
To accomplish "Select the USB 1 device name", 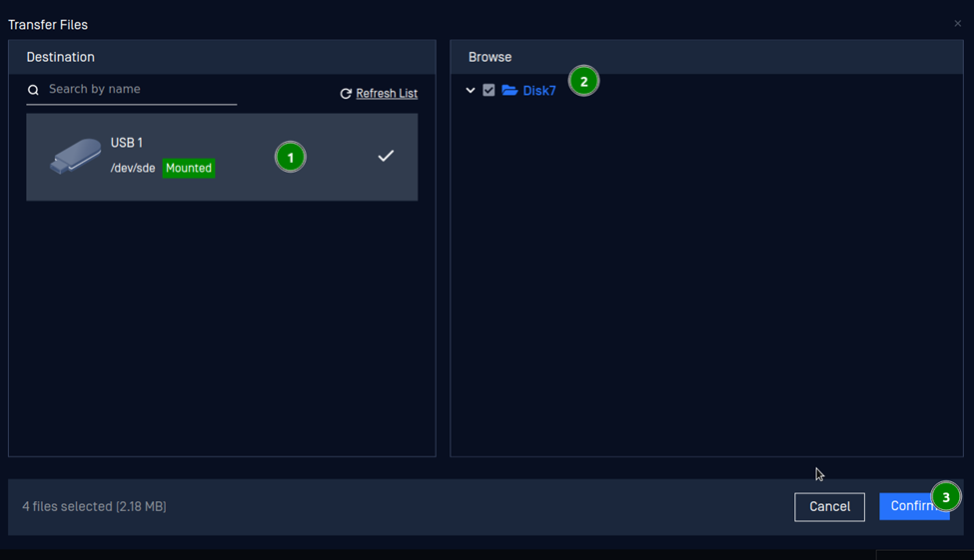I will click(x=127, y=143).
